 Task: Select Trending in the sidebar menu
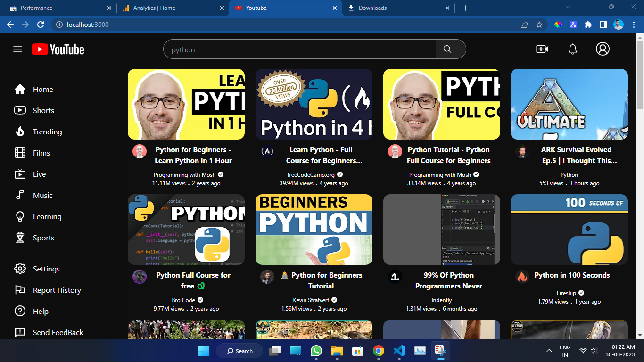tap(47, 132)
